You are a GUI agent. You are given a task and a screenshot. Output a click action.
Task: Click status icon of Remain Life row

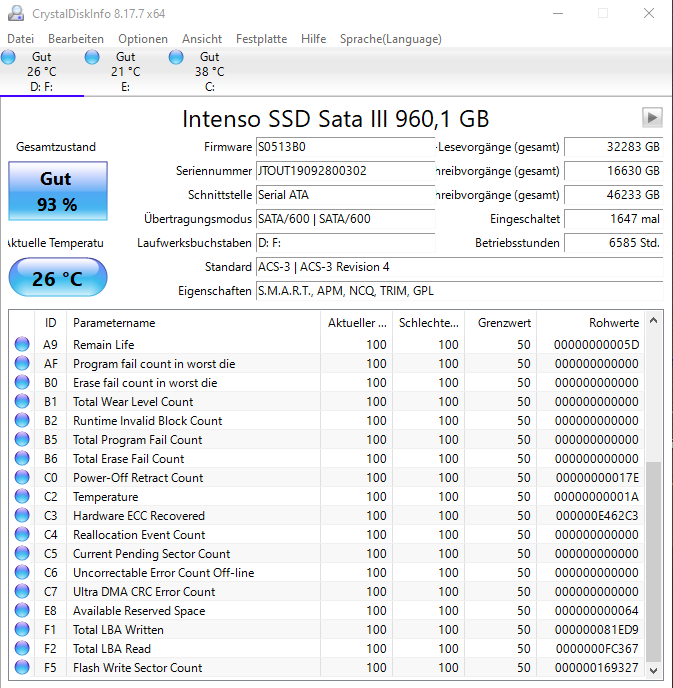(x=22, y=344)
